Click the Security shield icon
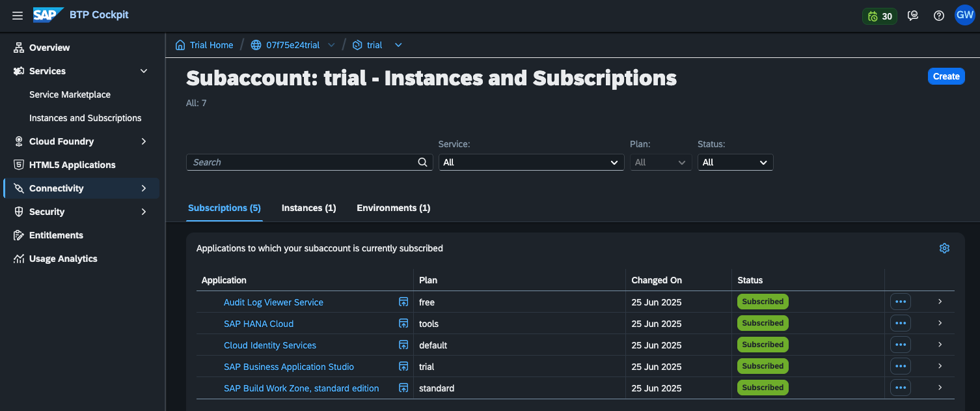Screen dimensions: 980x411 (x=19, y=212)
